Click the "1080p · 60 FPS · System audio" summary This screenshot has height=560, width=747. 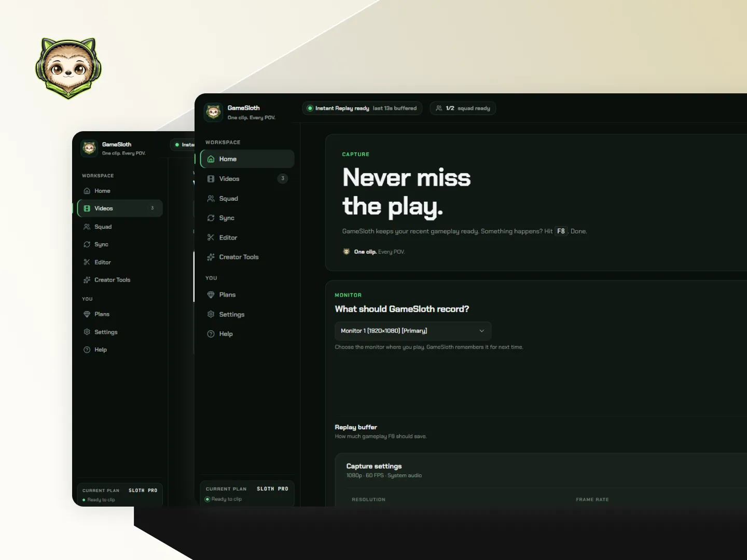pyautogui.click(x=384, y=475)
